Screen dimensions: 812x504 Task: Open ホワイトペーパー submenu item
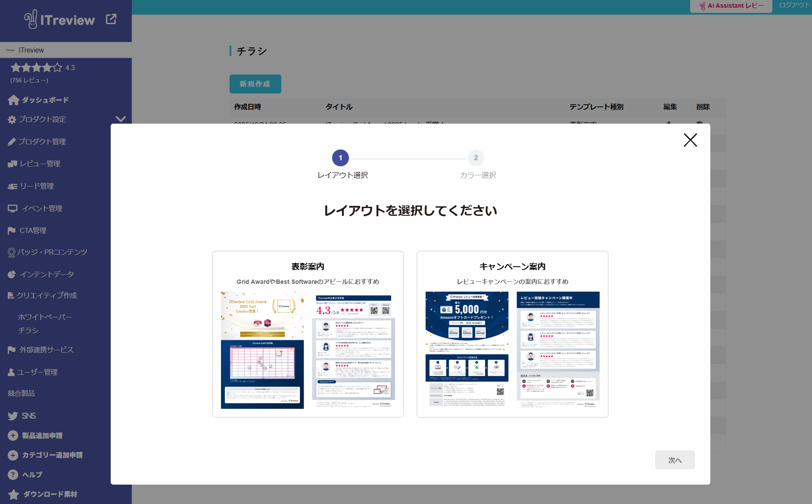(x=45, y=317)
